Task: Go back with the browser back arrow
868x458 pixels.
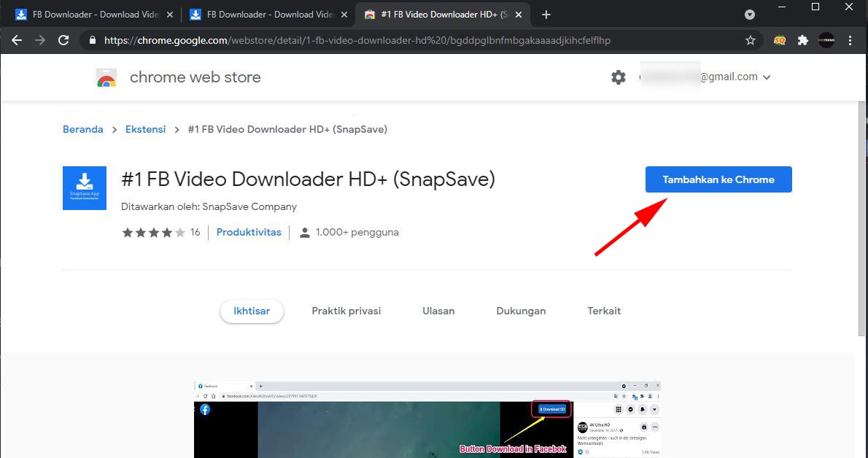Action: (x=17, y=40)
